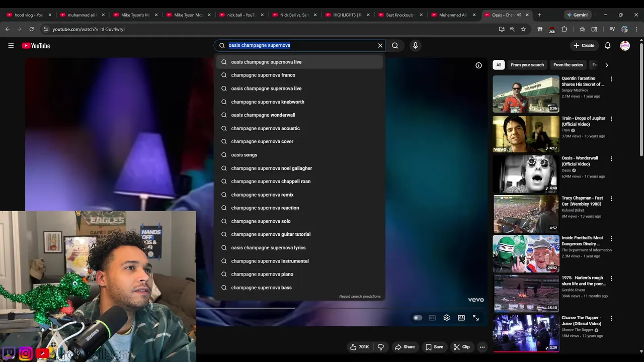Reload the page in the browser
Image resolution: width=644 pixels, height=362 pixels.
[x=31, y=29]
